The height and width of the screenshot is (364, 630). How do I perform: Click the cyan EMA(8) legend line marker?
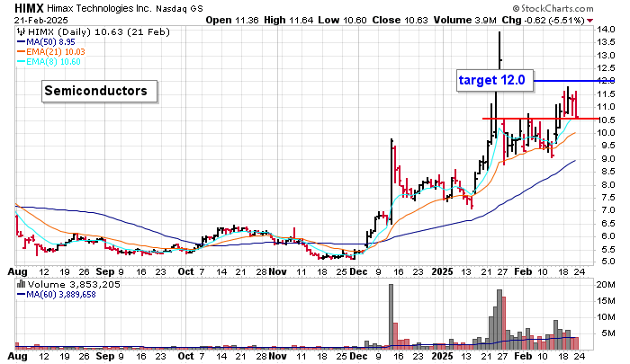coord(22,62)
